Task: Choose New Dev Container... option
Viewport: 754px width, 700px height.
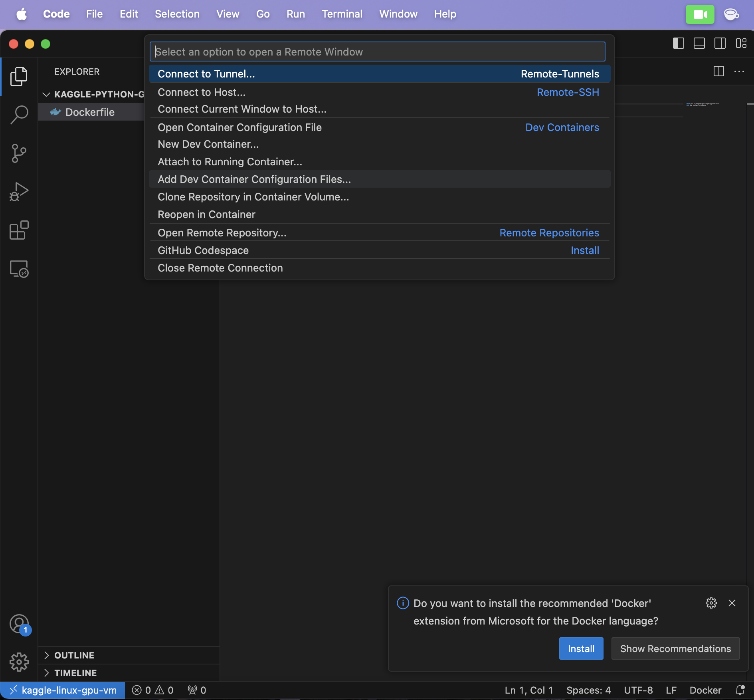Action: [379, 144]
